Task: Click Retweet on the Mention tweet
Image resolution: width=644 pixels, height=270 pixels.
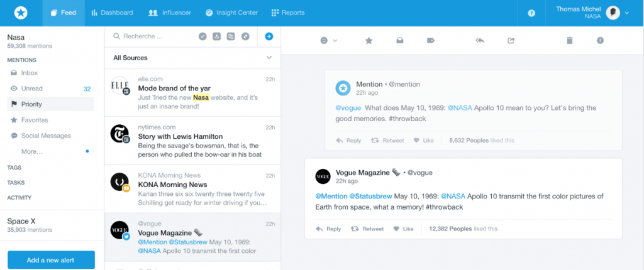Action: pyautogui.click(x=387, y=141)
